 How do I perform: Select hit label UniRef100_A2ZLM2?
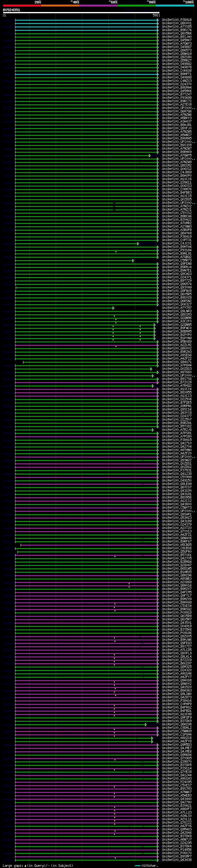coord(177,345)
